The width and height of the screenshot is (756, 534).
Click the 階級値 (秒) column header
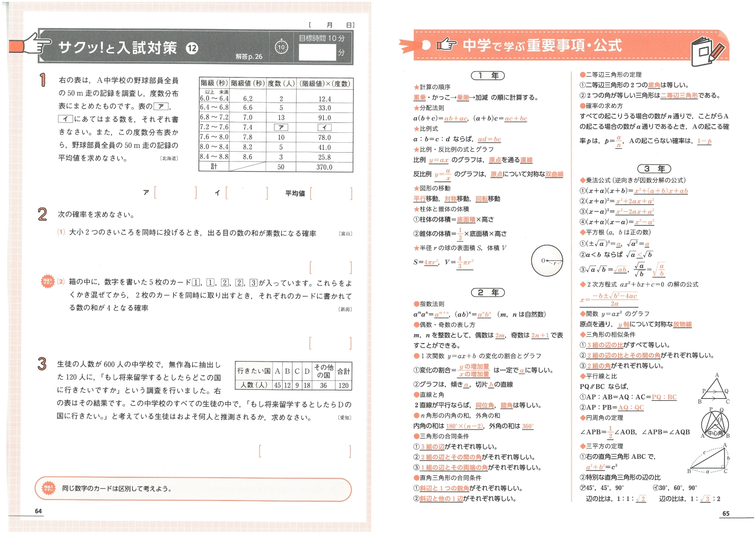[x=248, y=83]
